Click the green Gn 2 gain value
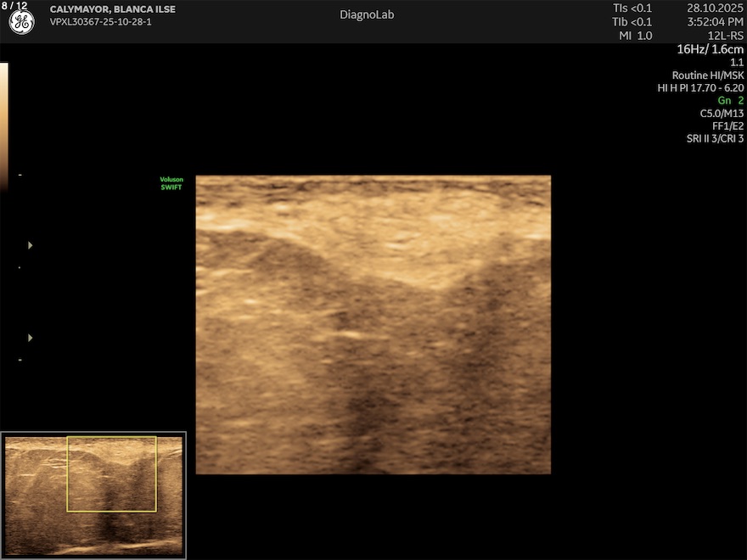Screen dimensions: 747x560 click(x=730, y=100)
